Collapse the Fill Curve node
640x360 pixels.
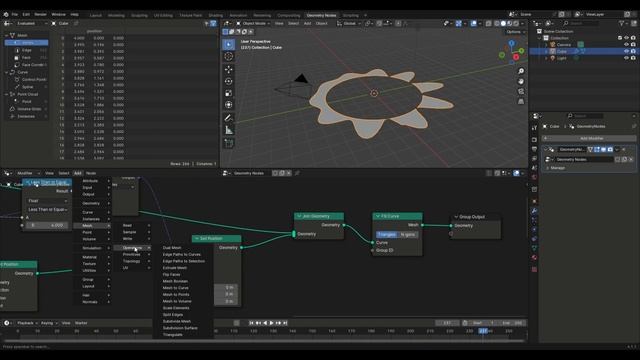coord(378,216)
